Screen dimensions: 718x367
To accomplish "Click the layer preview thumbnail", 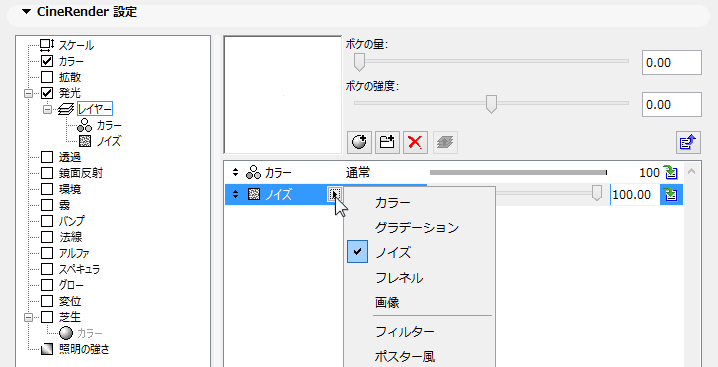I will [x=283, y=94].
